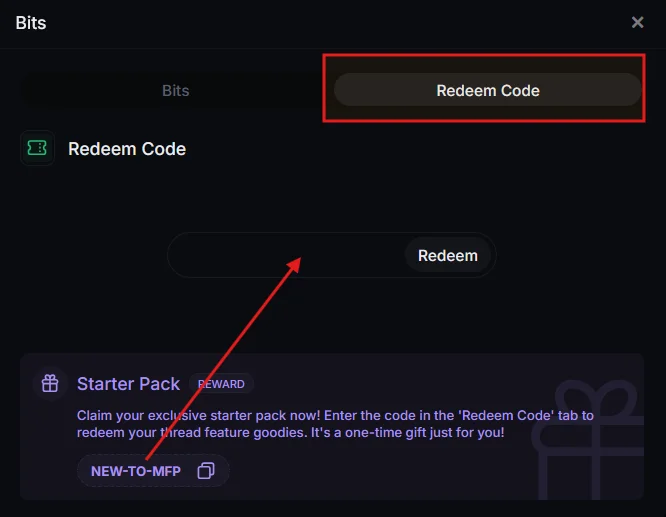Click the REWARD badge
The width and height of the screenshot is (666, 517).
tap(221, 383)
